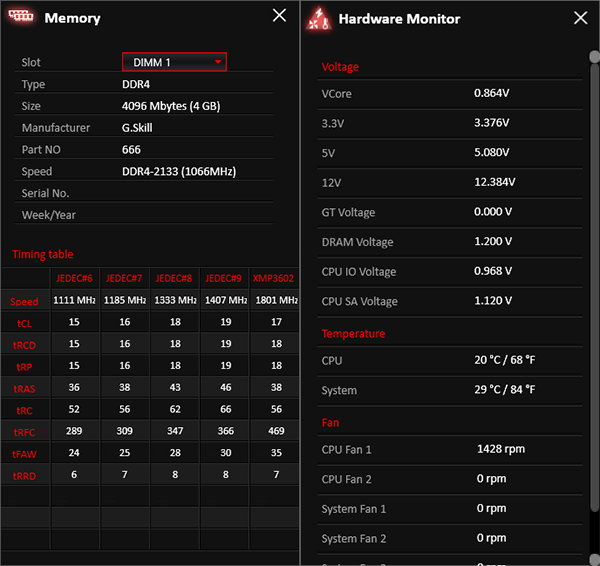Screen dimensions: 600x566
Task: Click the Fan section heading
Action: [330, 422]
